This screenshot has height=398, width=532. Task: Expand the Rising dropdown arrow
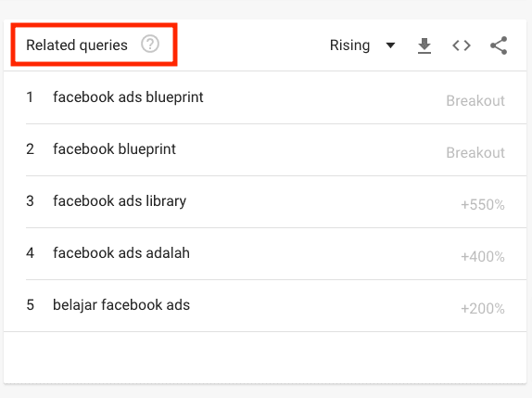tap(390, 45)
